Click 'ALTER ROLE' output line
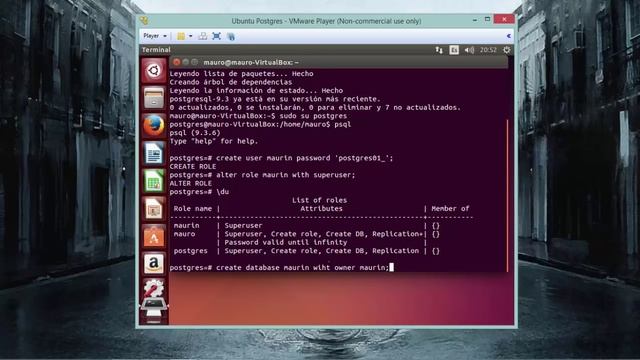The image size is (640, 360). click(191, 183)
